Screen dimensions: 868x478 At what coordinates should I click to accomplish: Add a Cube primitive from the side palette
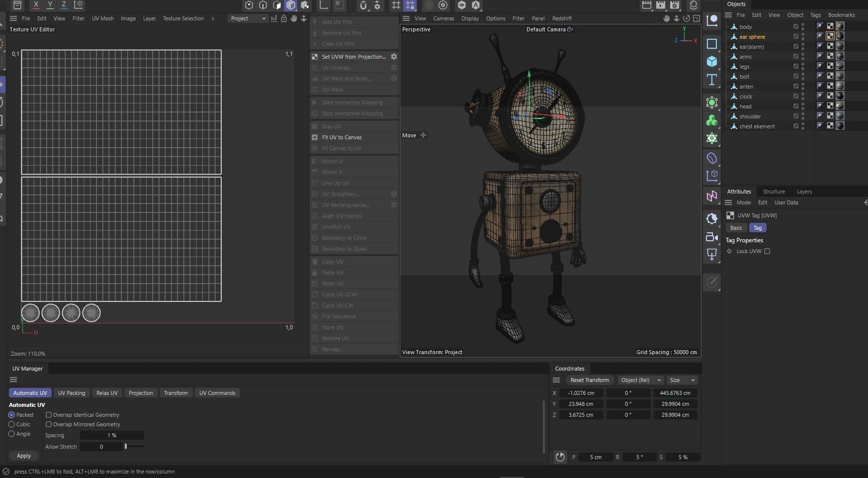point(712,61)
